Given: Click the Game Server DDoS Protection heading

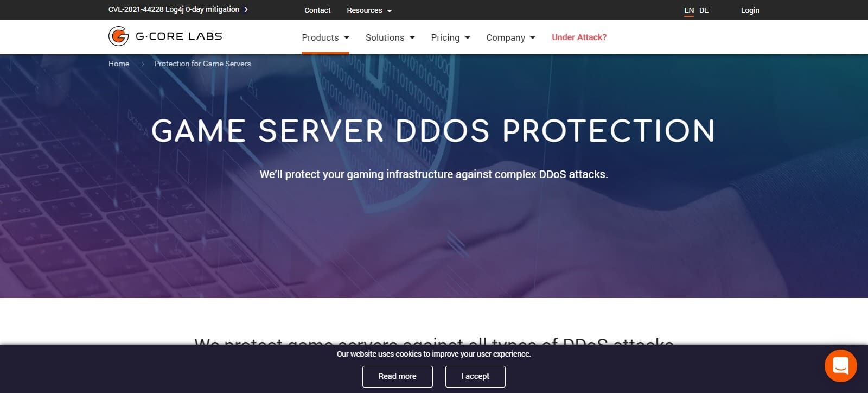Looking at the screenshot, I should click(433, 131).
